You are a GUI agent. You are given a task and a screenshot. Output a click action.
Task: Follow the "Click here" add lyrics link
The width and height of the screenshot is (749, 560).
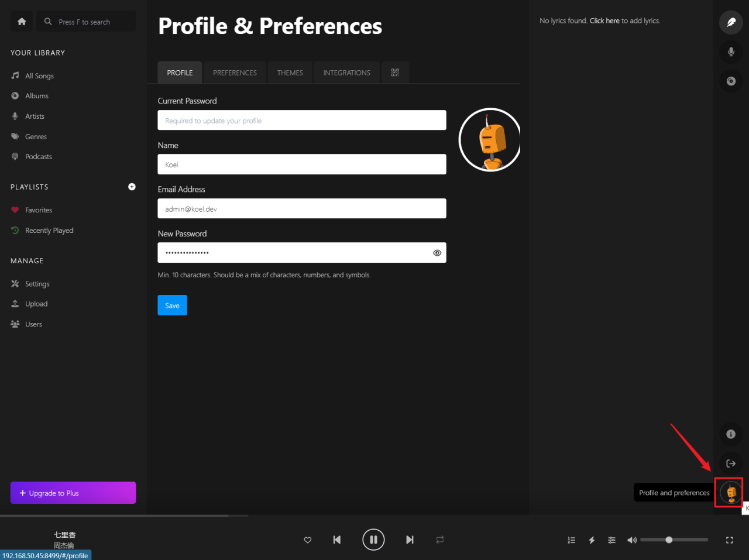coord(604,20)
